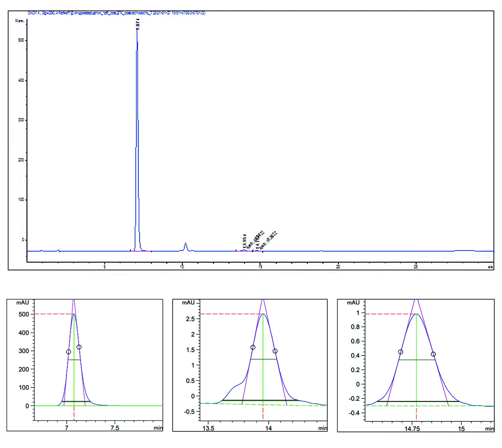Select left inflection circle on 14.75 peak
502x448 pixels.
(401, 352)
